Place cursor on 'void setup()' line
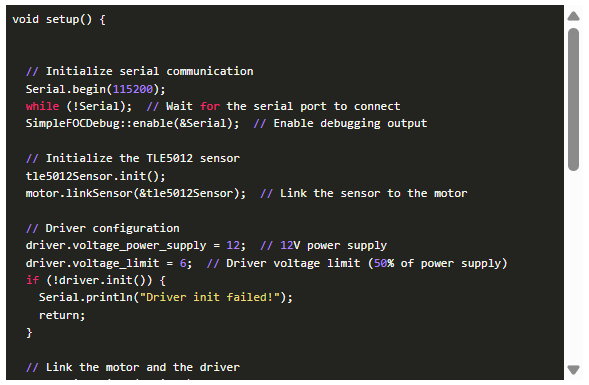589x385 pixels. [x=59, y=19]
